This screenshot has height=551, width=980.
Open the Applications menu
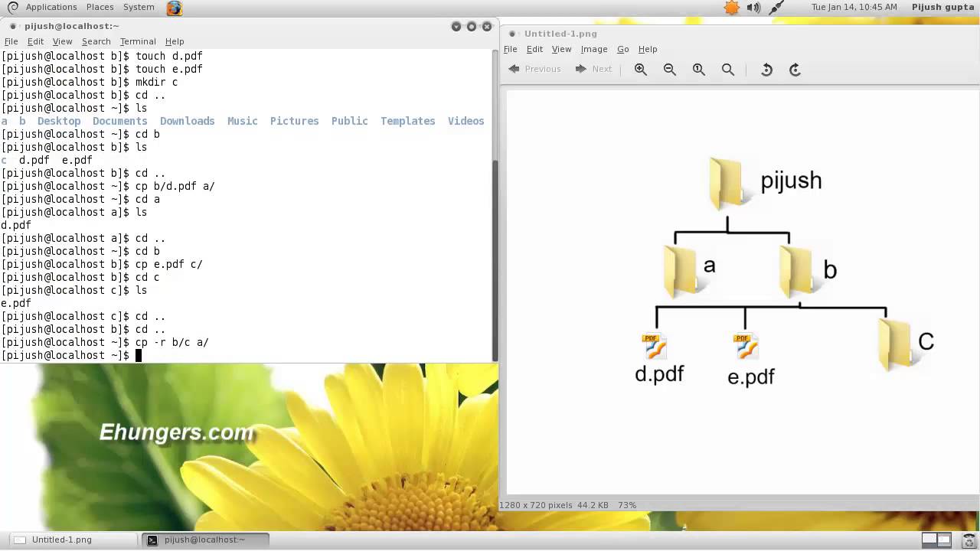[51, 7]
